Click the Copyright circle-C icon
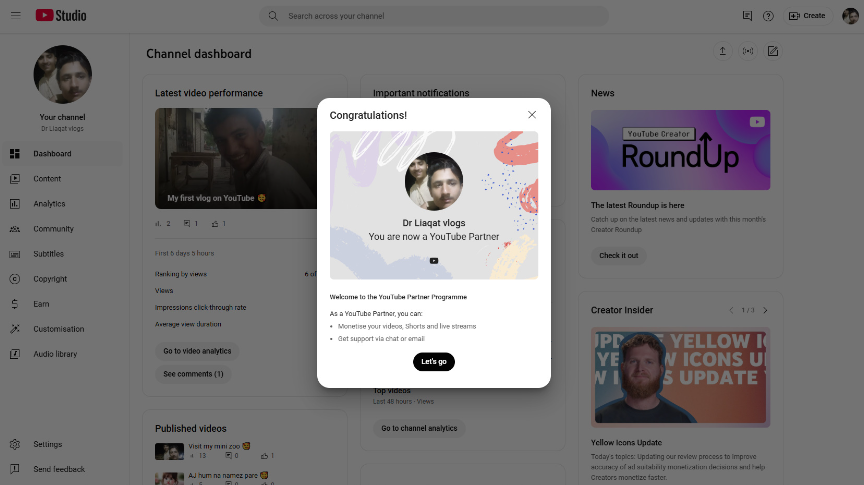Image resolution: width=864 pixels, height=485 pixels. click(x=15, y=279)
